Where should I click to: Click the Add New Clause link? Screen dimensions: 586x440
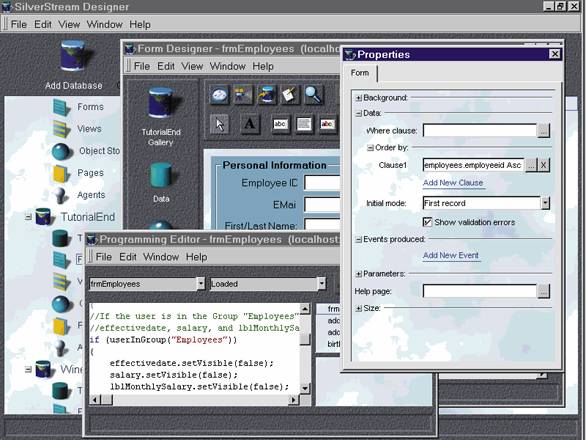[453, 183]
